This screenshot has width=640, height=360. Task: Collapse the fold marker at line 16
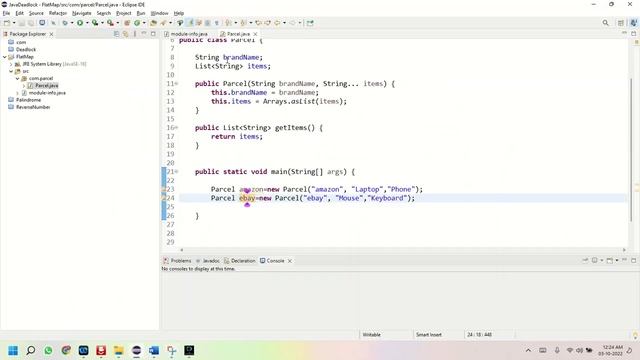click(x=176, y=128)
